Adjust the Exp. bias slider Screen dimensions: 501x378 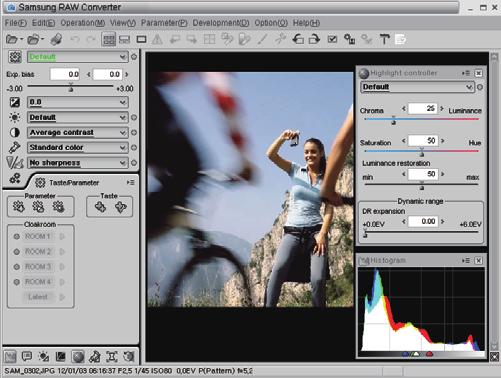click(70, 87)
